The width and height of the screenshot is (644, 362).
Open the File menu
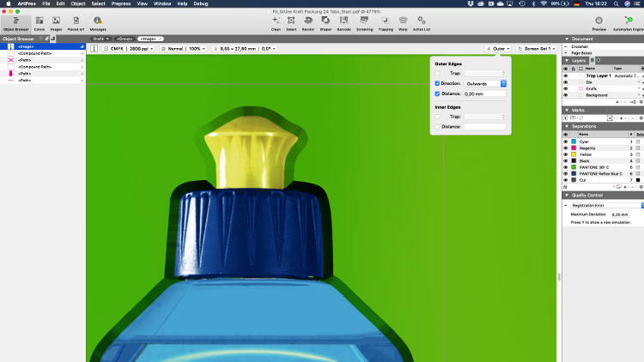[x=46, y=3]
